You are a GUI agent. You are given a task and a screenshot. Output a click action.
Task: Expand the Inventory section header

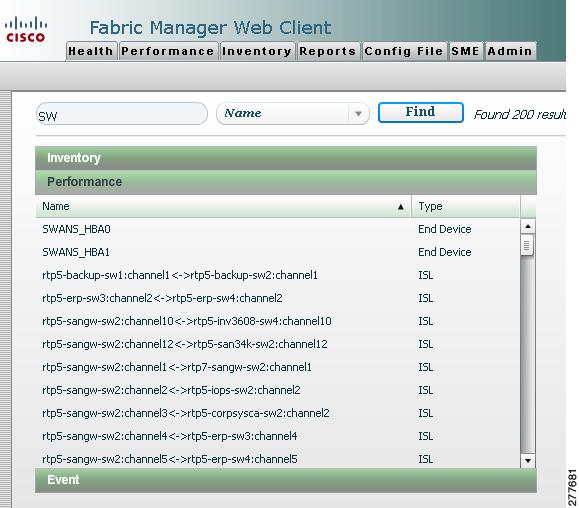[286, 158]
